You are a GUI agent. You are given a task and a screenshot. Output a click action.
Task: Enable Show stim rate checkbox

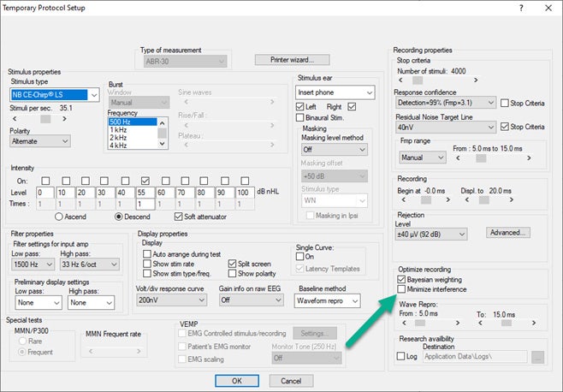(x=147, y=264)
